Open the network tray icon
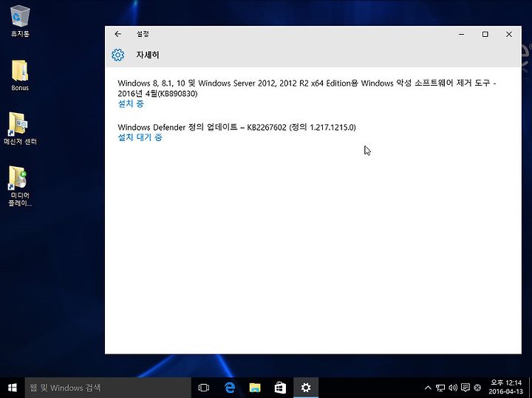 440,388
